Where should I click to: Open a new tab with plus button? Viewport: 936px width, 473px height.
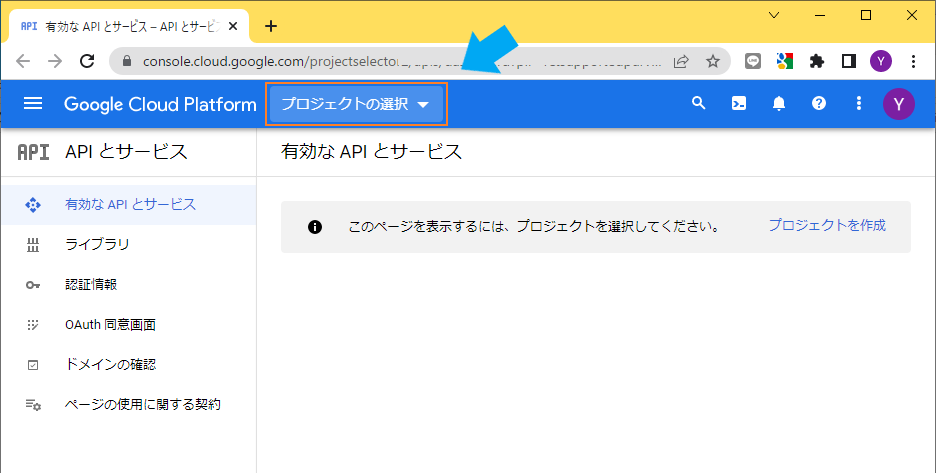271,26
